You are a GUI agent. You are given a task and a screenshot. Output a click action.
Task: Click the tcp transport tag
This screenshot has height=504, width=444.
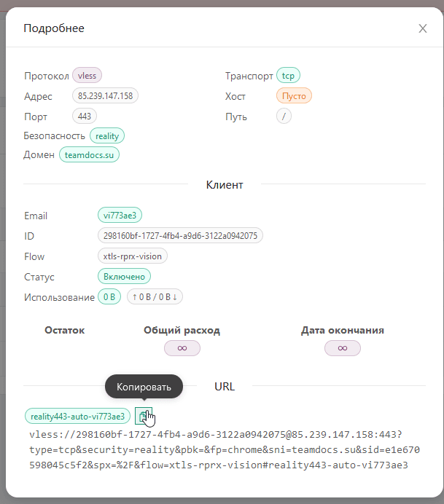(x=289, y=75)
